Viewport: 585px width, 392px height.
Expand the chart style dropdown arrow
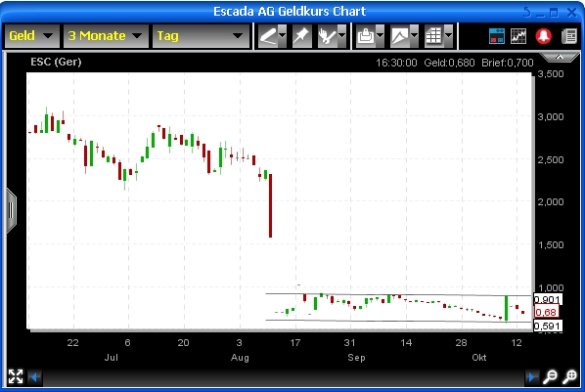point(414,36)
